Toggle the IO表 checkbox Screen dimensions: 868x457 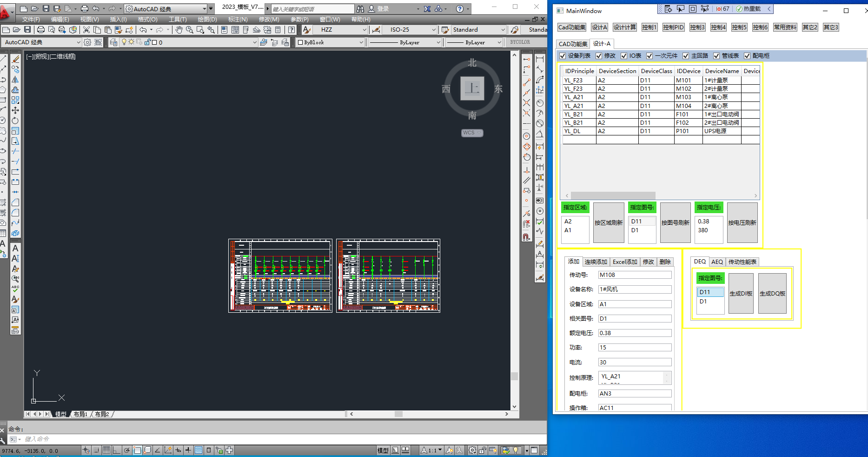(x=624, y=56)
